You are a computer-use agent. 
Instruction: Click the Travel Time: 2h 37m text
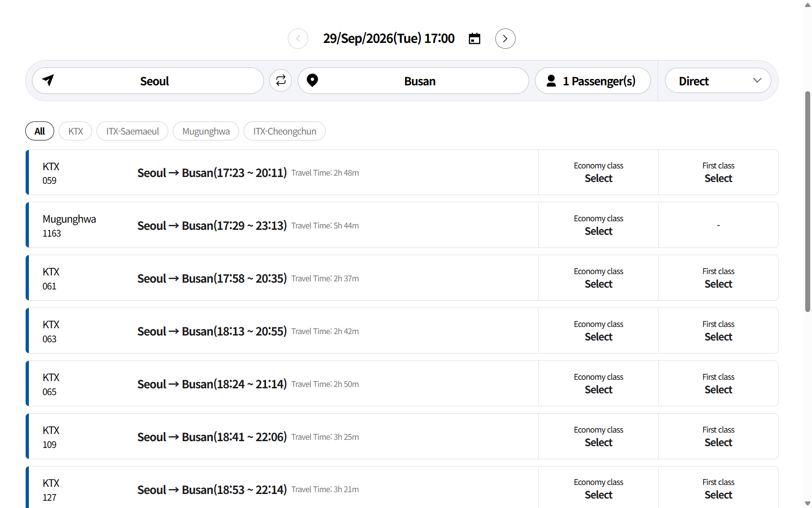click(325, 279)
